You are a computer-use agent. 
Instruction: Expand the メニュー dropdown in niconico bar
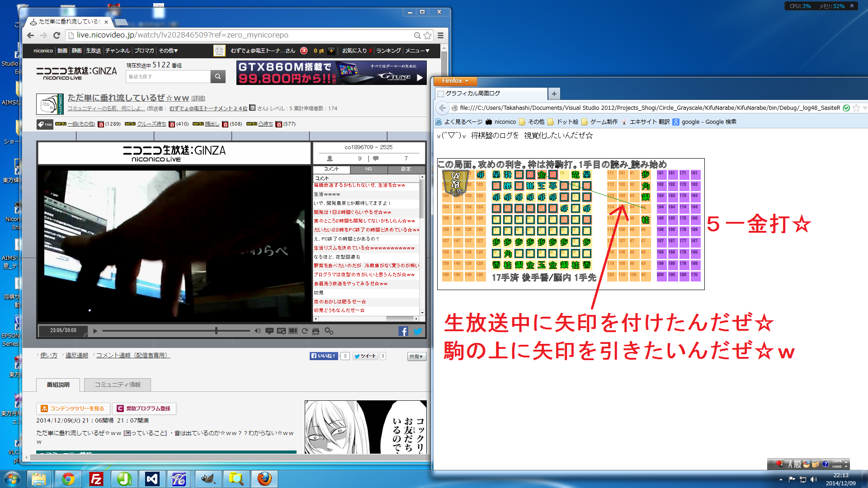[417, 51]
